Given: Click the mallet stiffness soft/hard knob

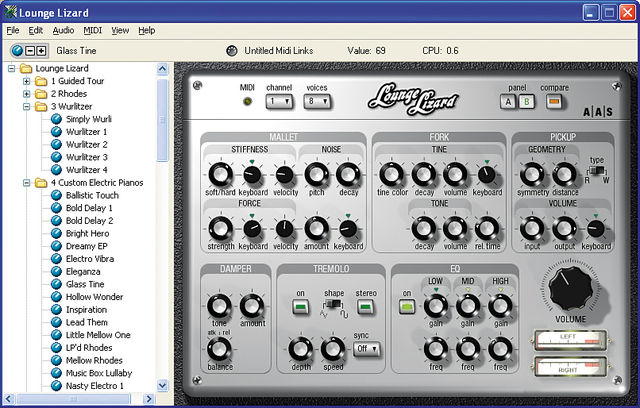Looking at the screenshot, I should pos(220,175).
